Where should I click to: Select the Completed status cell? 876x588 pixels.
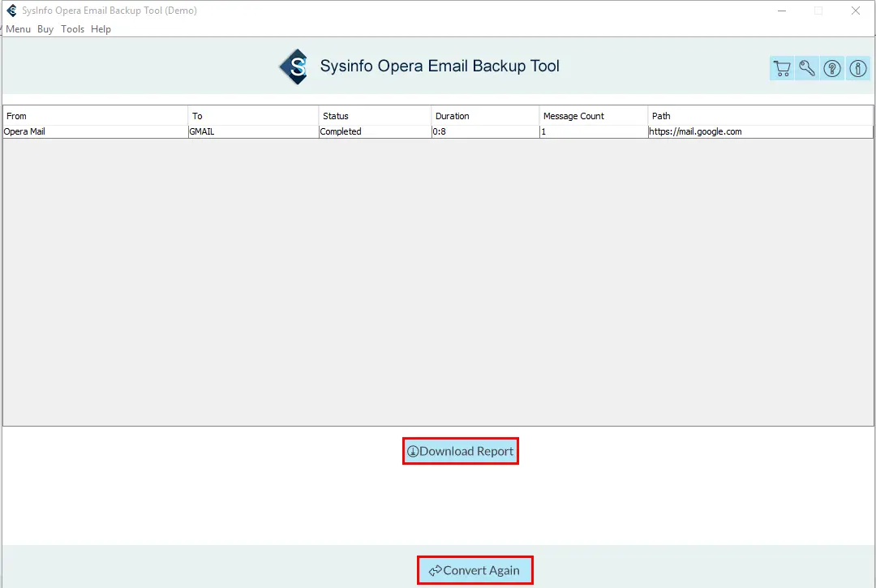pyautogui.click(x=341, y=131)
